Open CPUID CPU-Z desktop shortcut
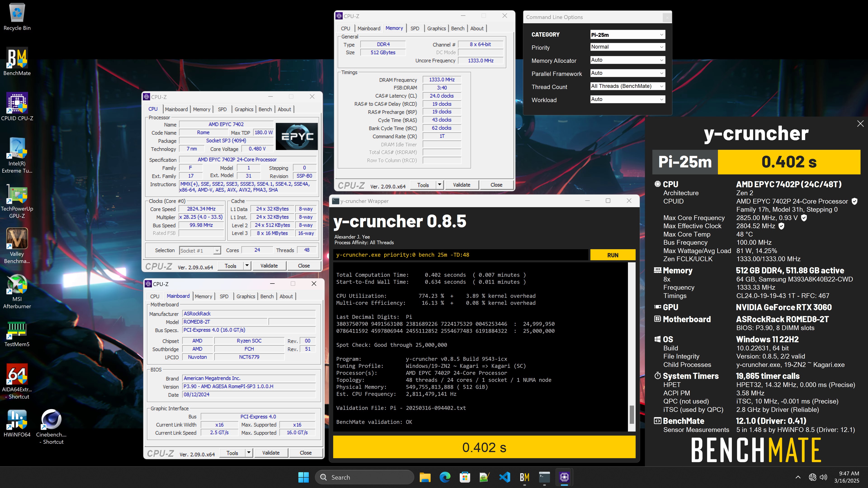 (x=17, y=107)
